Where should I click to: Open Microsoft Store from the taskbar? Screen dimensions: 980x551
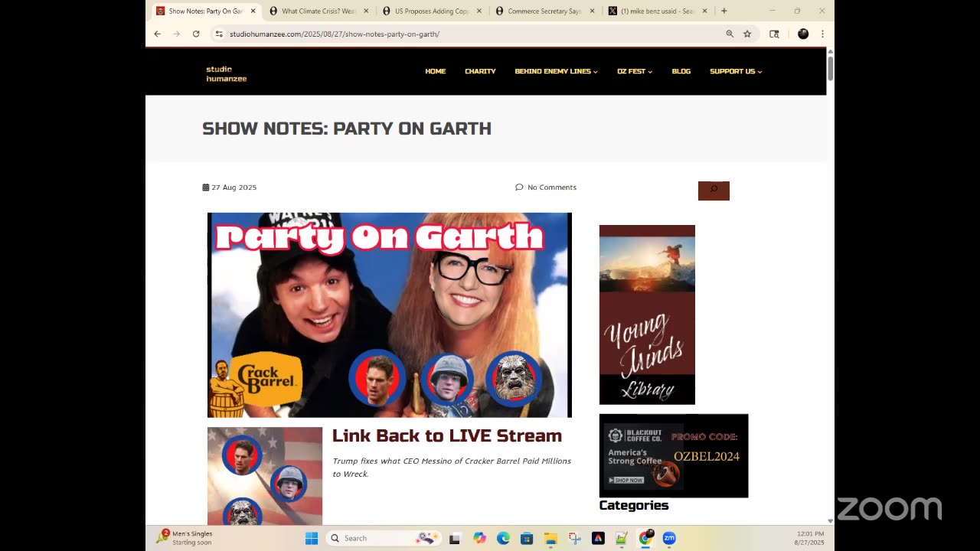527,538
